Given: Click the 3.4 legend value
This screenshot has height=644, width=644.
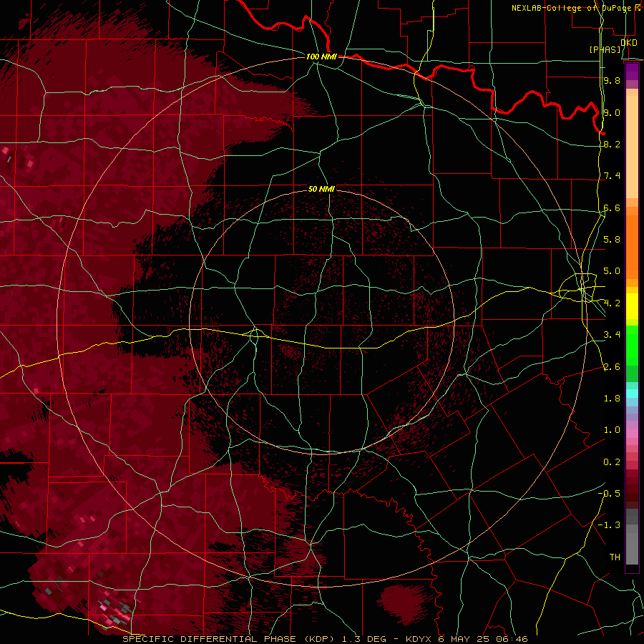Looking at the screenshot, I should 612,335.
